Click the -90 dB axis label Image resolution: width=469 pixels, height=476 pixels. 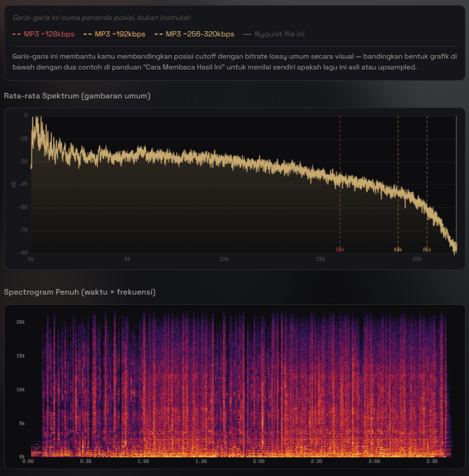(x=23, y=253)
